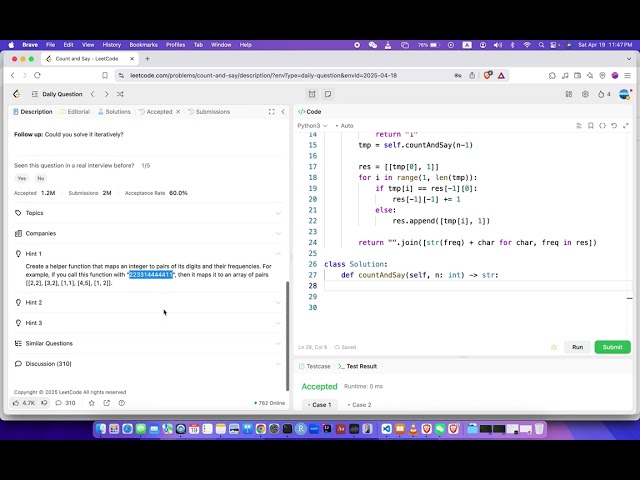The height and width of the screenshot is (480, 640).
Task: Click the LeetCode logo icon
Action: click(x=16, y=94)
